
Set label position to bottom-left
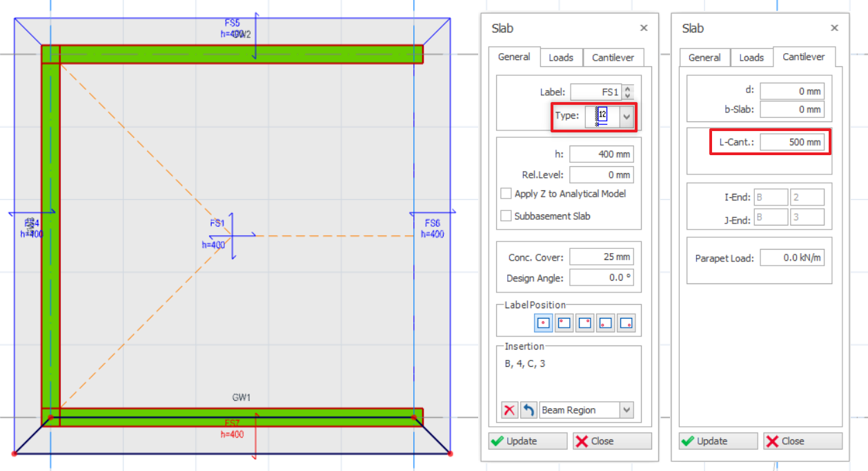[x=606, y=323]
